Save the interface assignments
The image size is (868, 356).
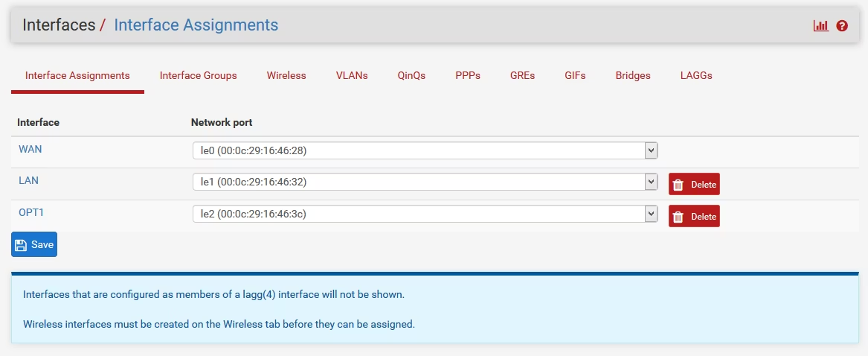(x=34, y=244)
